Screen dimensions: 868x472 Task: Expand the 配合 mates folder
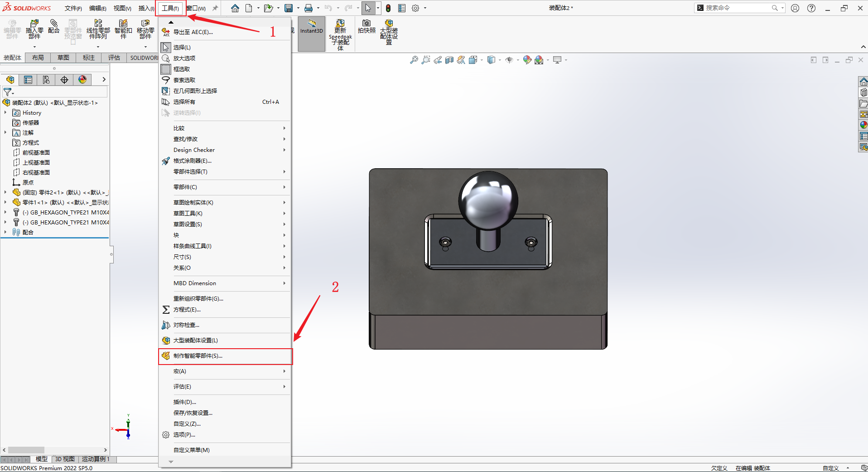[x=5, y=232]
